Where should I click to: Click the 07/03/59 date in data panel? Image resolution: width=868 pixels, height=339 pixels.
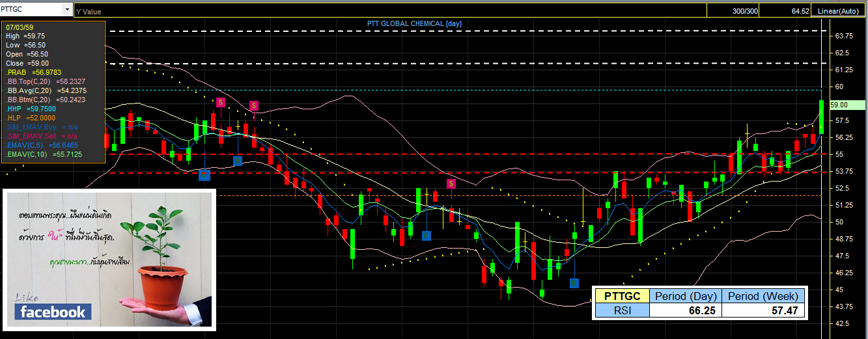point(20,28)
